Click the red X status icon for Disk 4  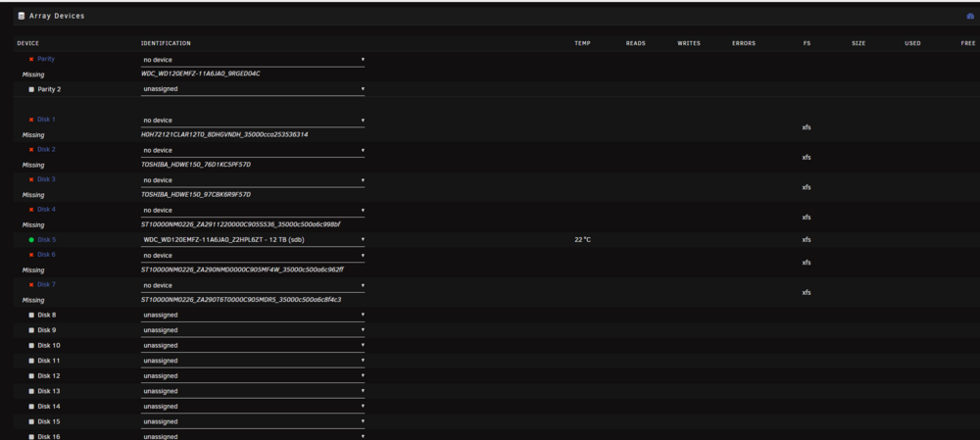[31, 210]
